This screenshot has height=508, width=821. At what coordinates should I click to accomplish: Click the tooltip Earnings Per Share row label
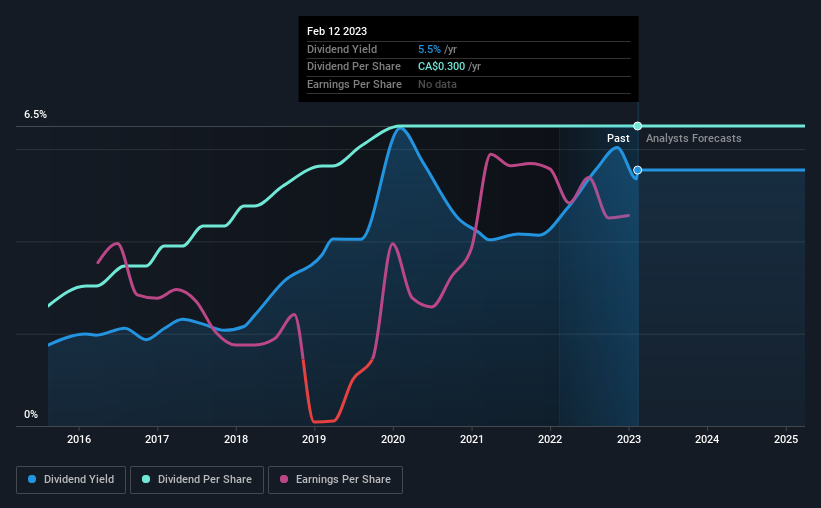point(354,84)
